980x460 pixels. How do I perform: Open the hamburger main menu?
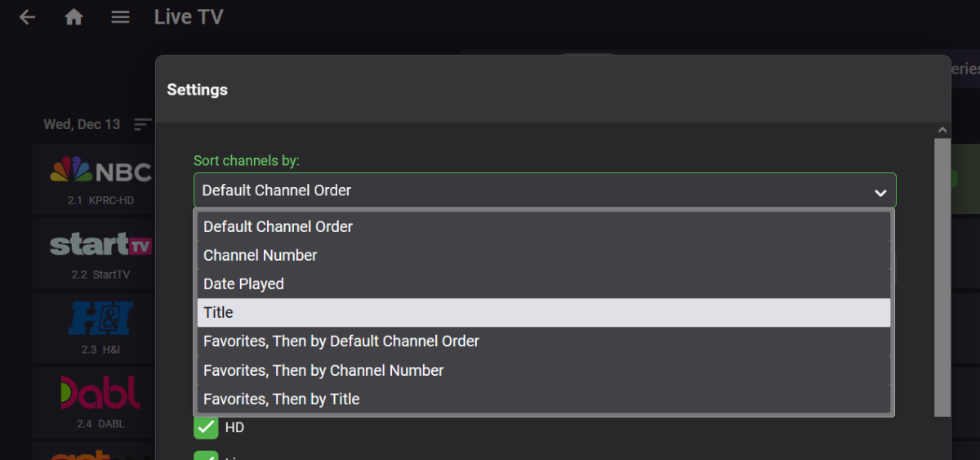pos(120,17)
